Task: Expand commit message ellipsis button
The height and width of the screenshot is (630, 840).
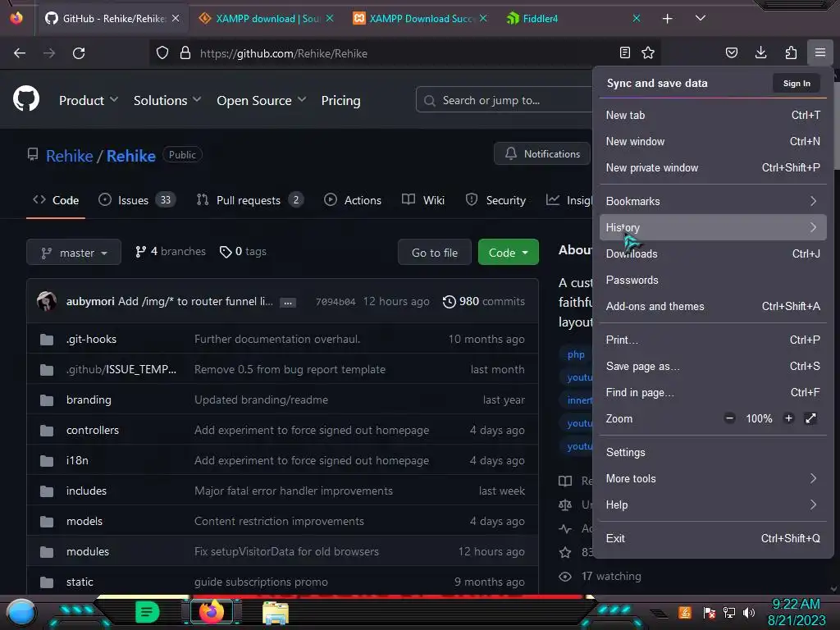Action: tap(288, 303)
